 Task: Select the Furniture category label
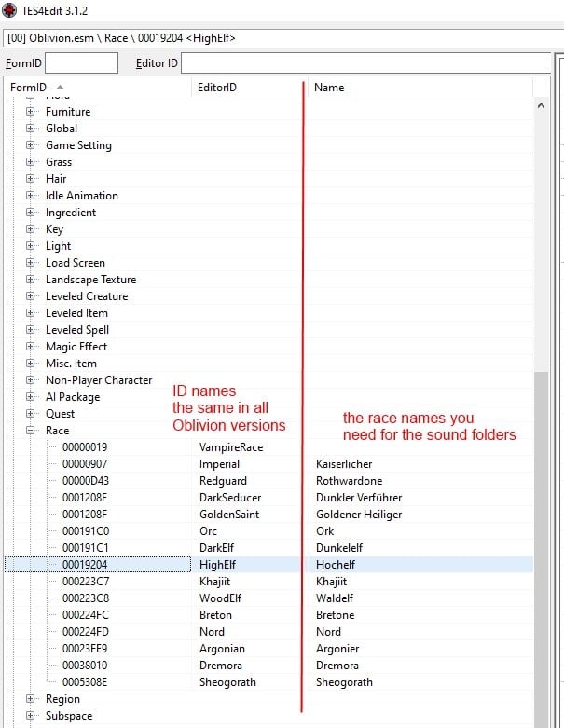tap(68, 112)
